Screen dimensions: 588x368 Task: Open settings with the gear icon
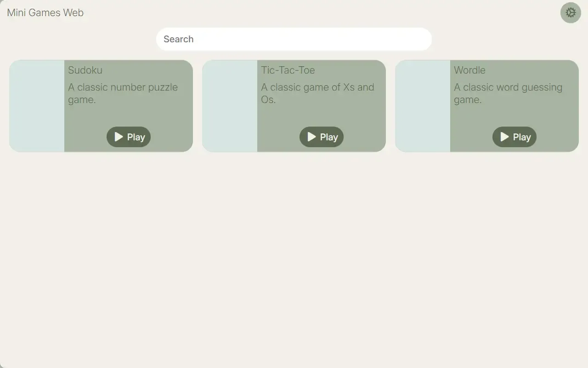(x=571, y=12)
